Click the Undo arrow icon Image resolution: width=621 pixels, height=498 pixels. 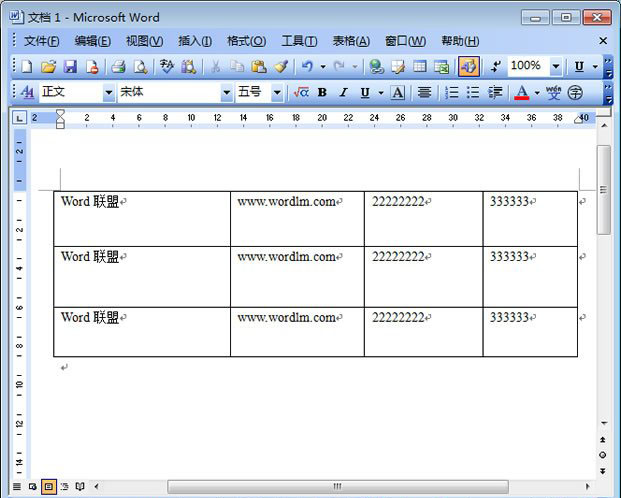click(308, 67)
